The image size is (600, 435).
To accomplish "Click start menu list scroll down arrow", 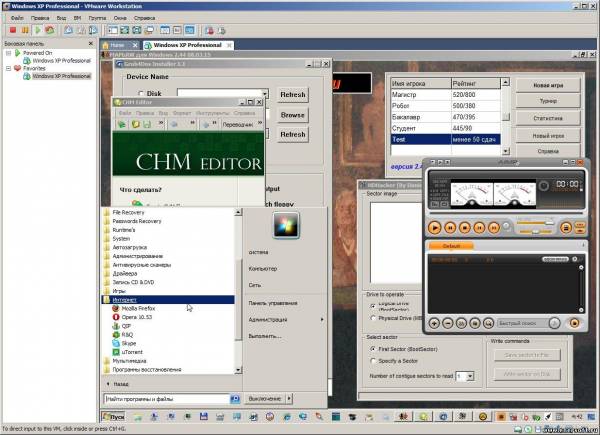I will [x=238, y=370].
